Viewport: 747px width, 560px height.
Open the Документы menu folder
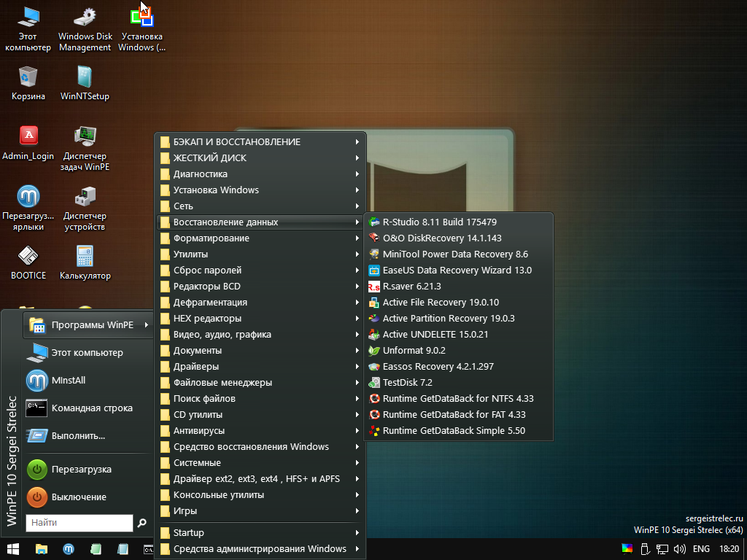pos(260,351)
